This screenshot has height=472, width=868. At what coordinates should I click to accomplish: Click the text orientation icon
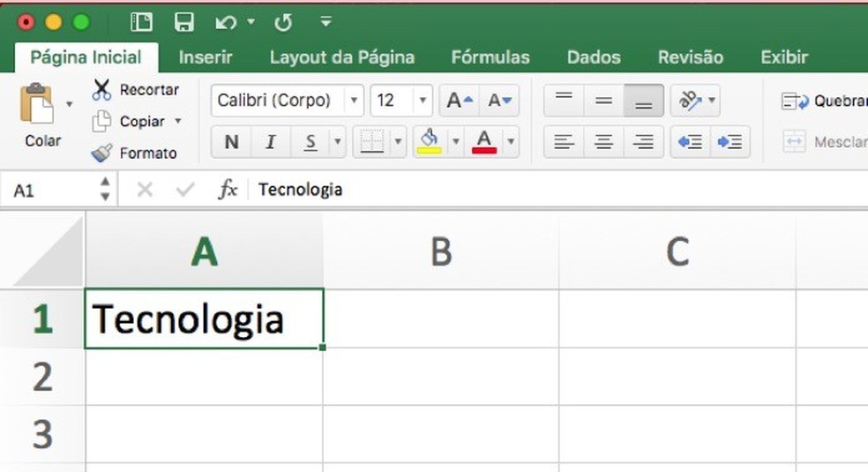point(689,101)
